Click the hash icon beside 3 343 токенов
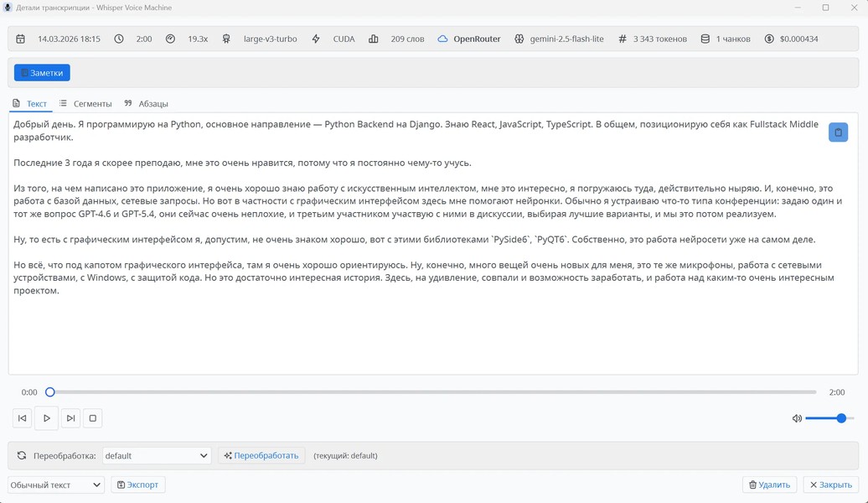This screenshot has height=503, width=868. click(623, 39)
